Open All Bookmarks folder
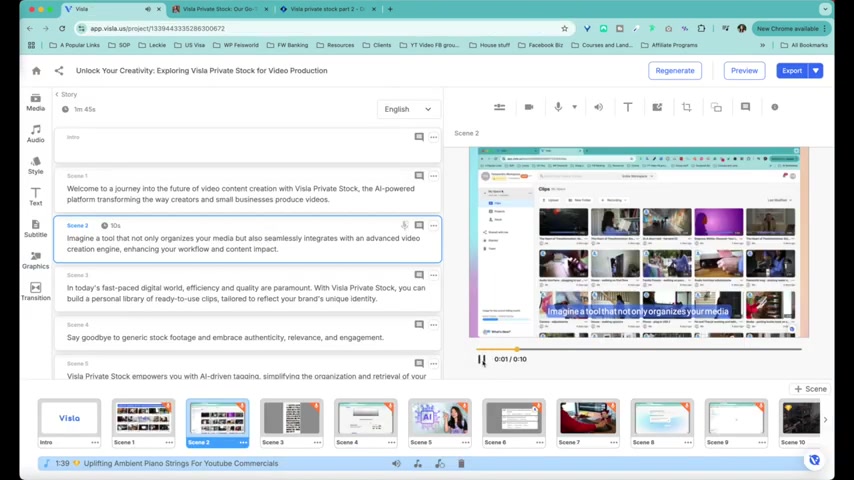The image size is (854, 480). click(x=804, y=45)
